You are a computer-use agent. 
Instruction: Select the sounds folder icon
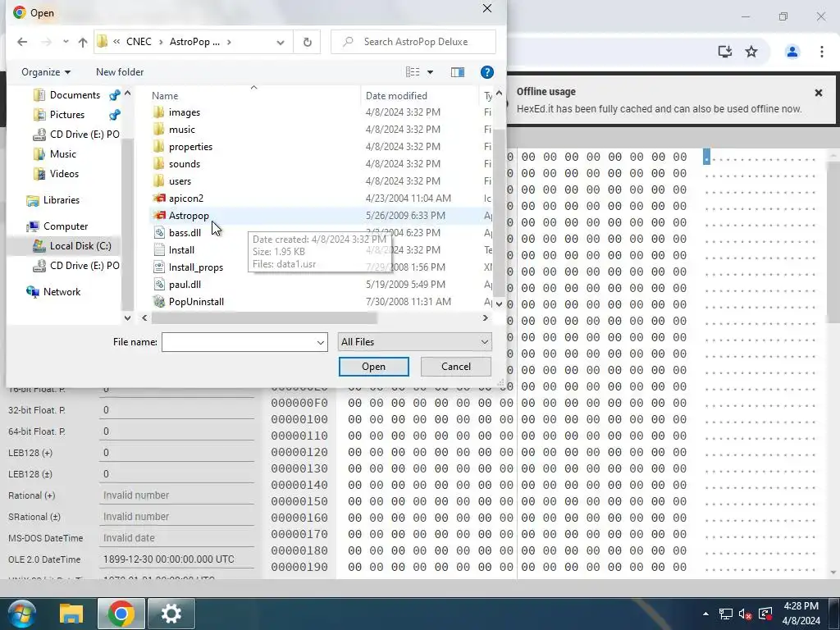click(x=158, y=163)
